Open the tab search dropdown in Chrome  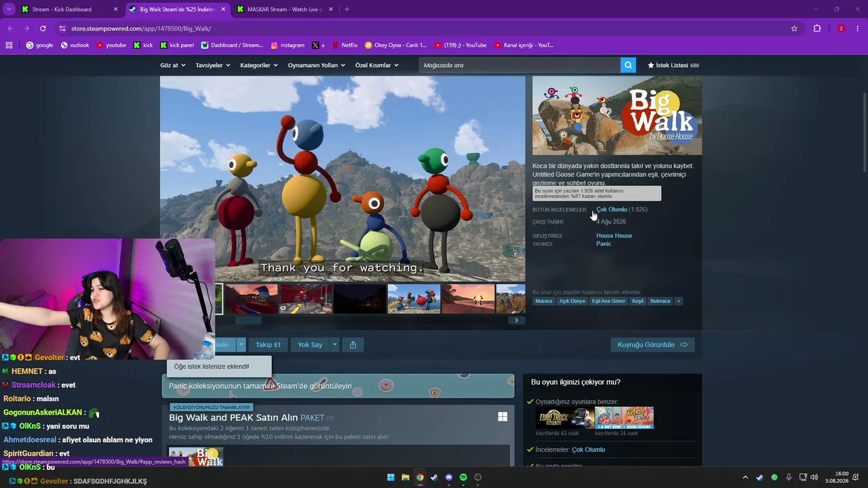9,9
